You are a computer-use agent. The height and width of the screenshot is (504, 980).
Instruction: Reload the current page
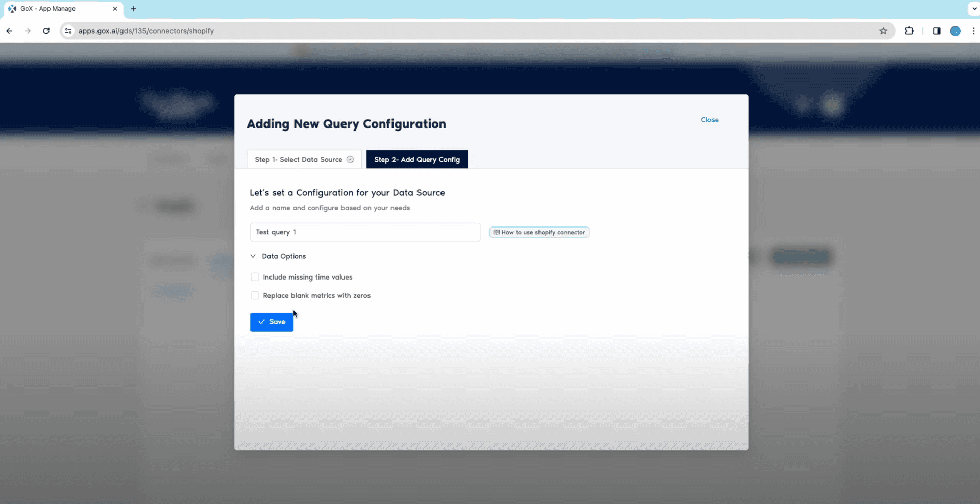46,31
